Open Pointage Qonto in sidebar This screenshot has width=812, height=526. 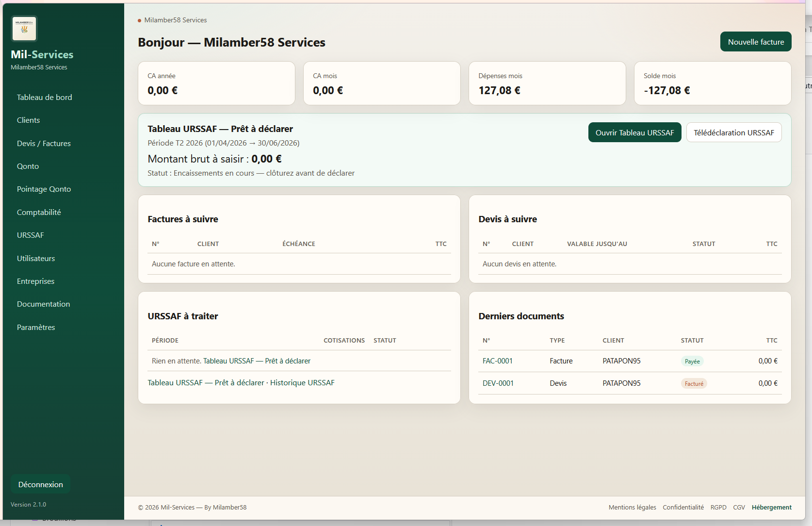44,189
